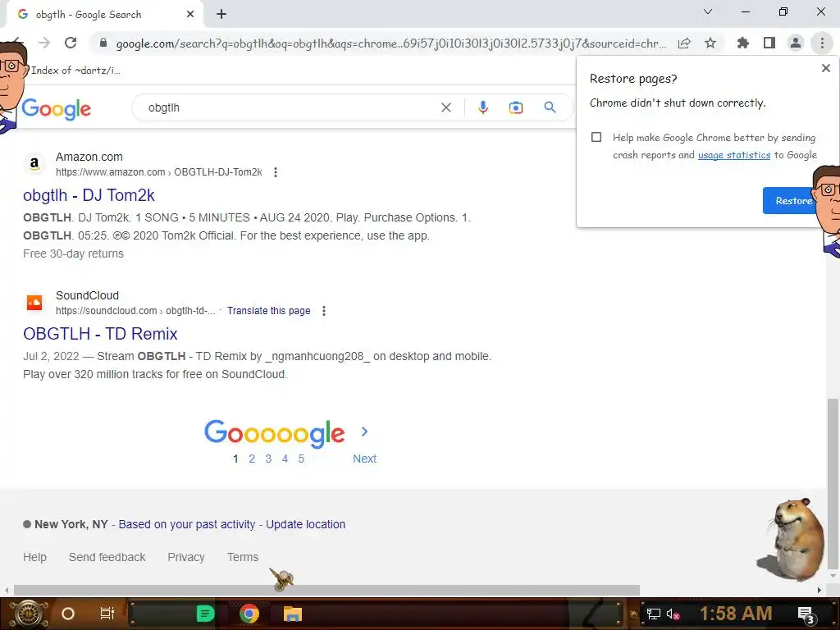Image resolution: width=840 pixels, height=630 pixels.
Task: Open the Chrome three-dot menu
Action: coord(822,43)
